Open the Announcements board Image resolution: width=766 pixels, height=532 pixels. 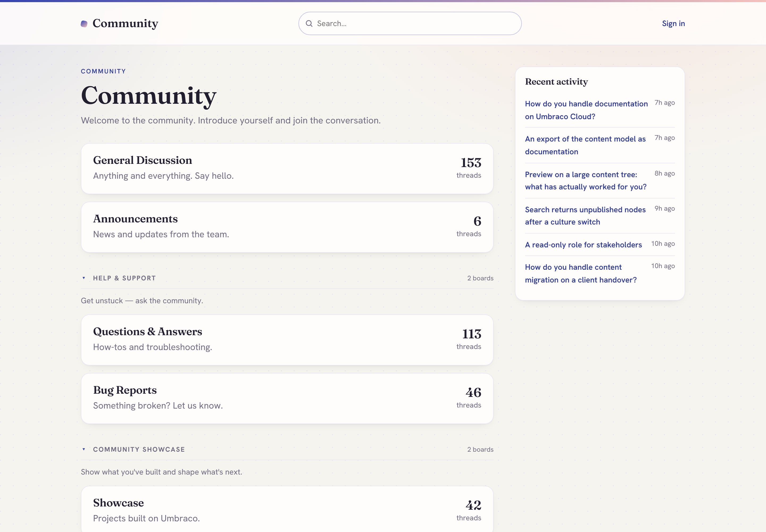coord(287,227)
